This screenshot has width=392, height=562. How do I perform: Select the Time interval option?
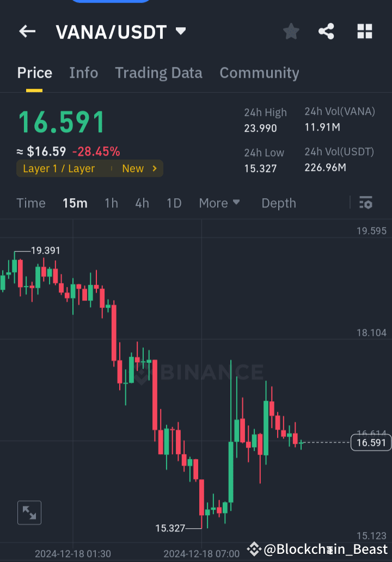click(x=30, y=203)
